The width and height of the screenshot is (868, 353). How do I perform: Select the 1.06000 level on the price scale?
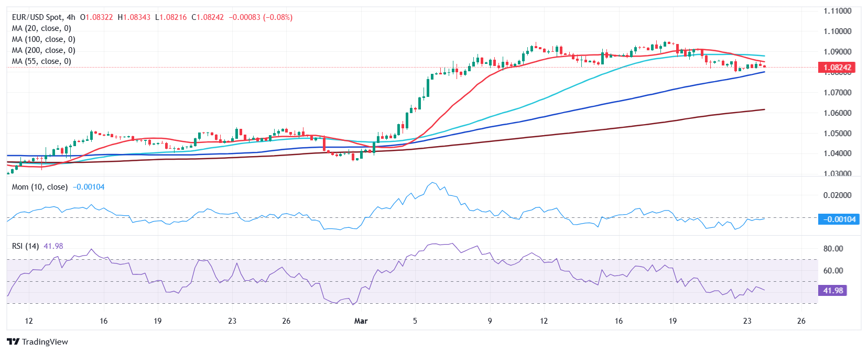click(x=837, y=113)
